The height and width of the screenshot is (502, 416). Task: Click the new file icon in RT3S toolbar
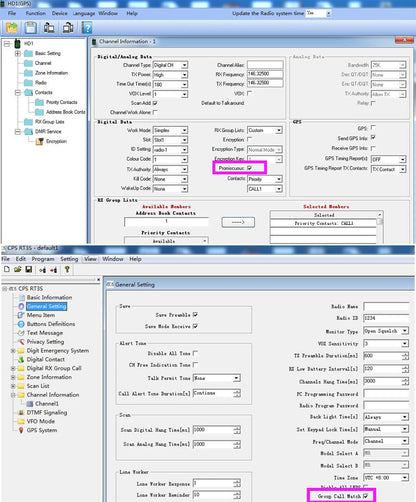tap(7, 269)
